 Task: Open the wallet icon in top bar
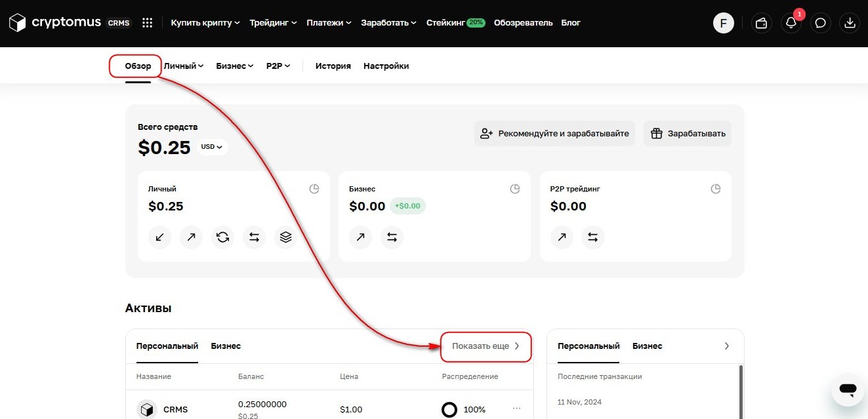(x=762, y=23)
